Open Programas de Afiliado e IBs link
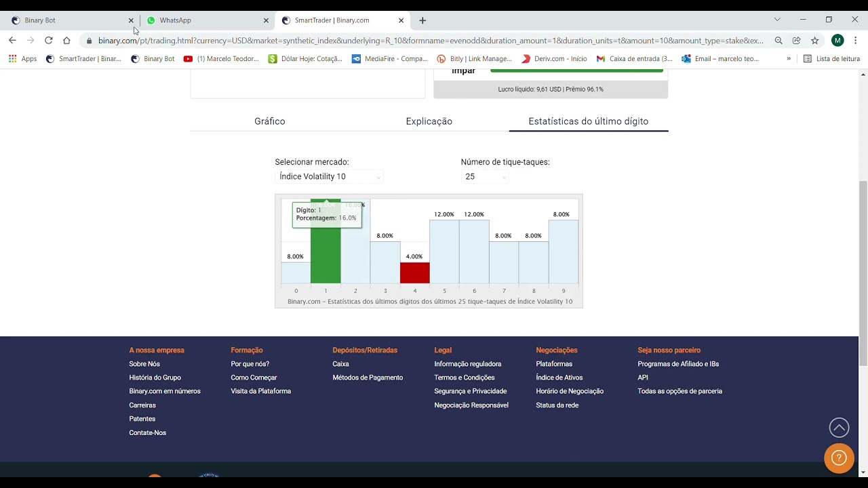The image size is (868, 488). point(678,364)
